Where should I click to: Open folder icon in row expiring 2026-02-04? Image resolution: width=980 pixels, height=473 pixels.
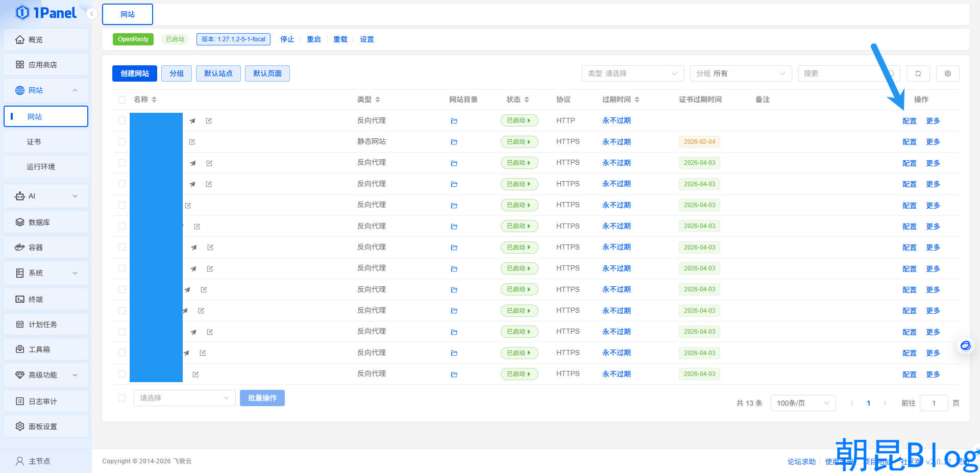click(x=454, y=142)
